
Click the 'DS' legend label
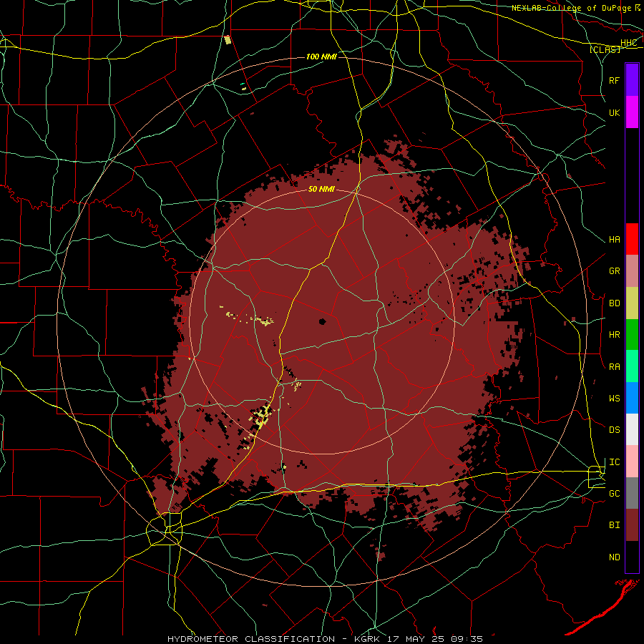pos(615,430)
